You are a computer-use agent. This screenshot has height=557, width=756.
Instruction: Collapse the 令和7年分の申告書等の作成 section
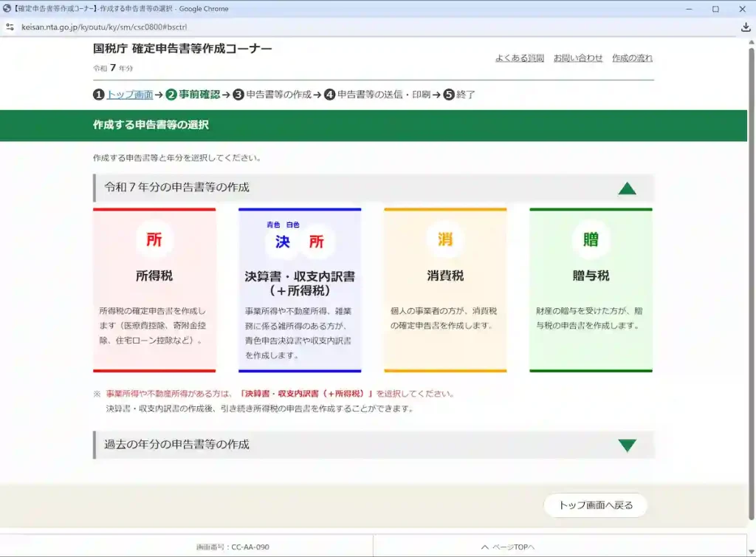[628, 188]
